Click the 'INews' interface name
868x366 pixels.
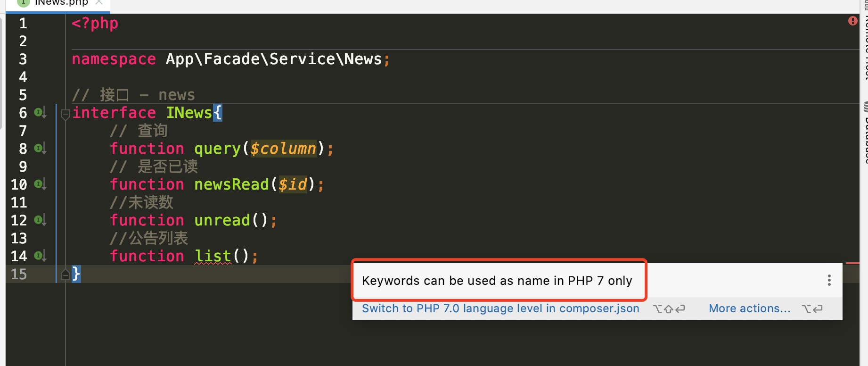189,113
